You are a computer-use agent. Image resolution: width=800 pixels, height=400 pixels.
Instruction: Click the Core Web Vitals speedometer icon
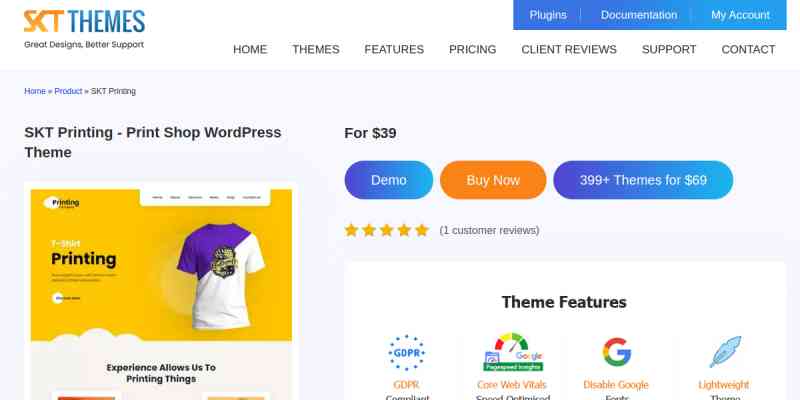[513, 352]
